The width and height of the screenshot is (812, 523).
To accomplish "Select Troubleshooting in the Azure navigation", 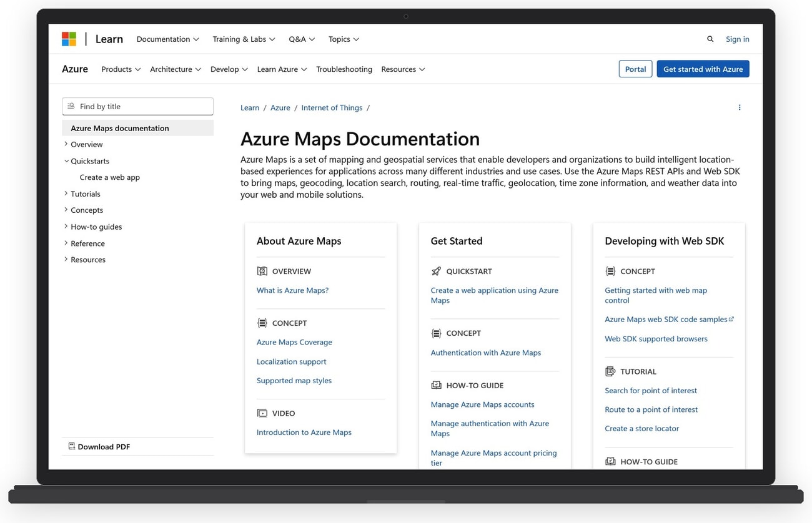I will (344, 69).
